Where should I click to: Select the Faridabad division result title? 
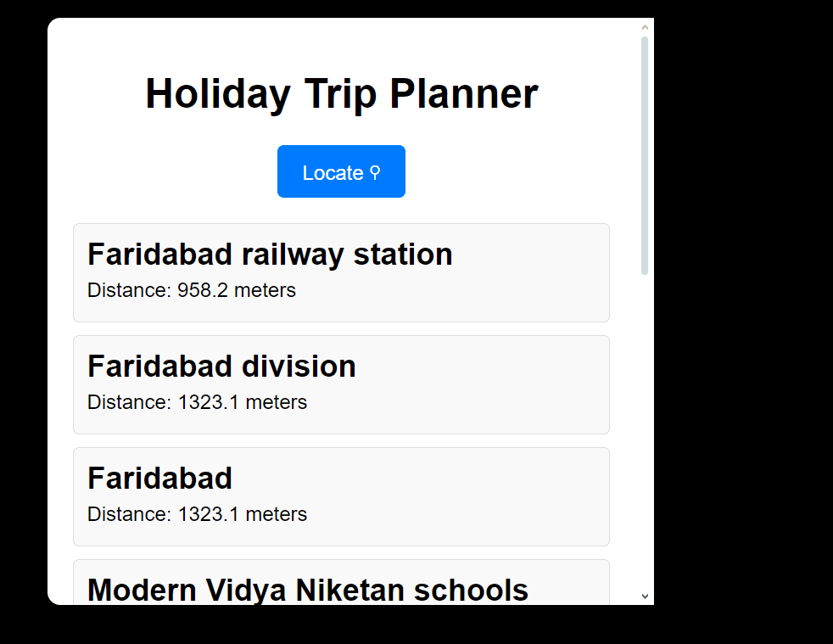click(221, 367)
